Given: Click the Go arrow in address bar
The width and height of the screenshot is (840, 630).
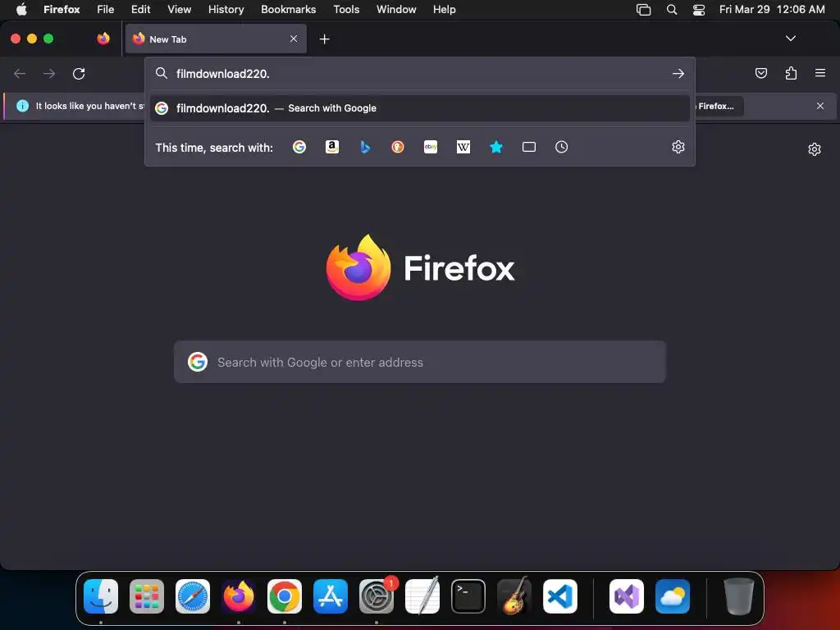Looking at the screenshot, I should 678,73.
